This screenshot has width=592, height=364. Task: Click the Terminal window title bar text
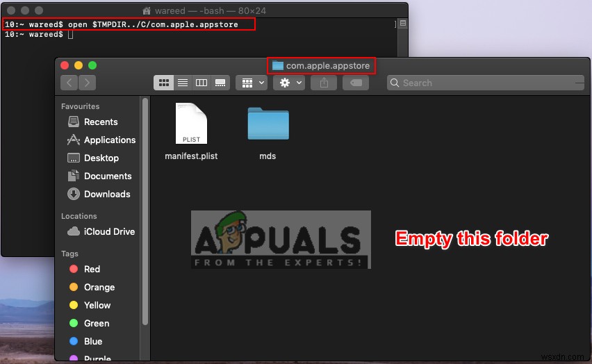point(211,10)
